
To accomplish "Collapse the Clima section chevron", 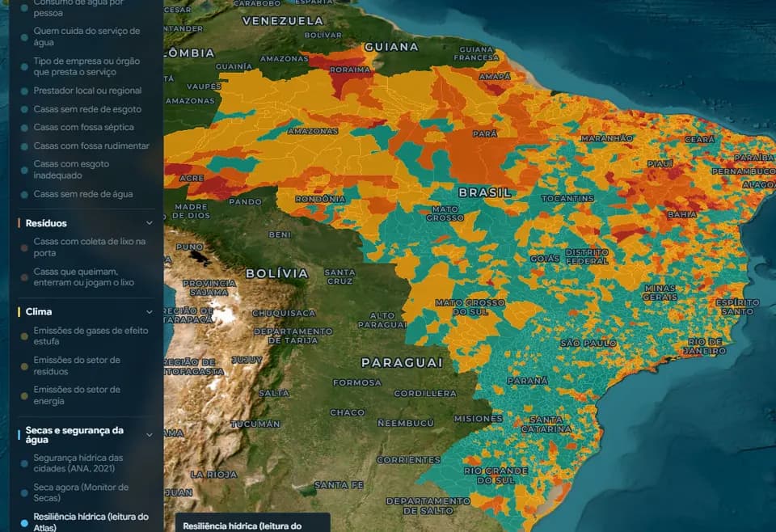I will 149,312.
